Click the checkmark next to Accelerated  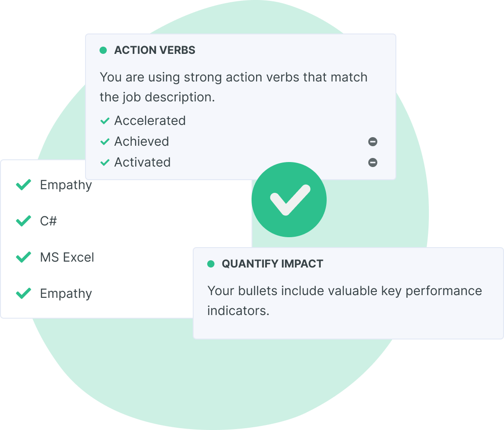(x=105, y=121)
